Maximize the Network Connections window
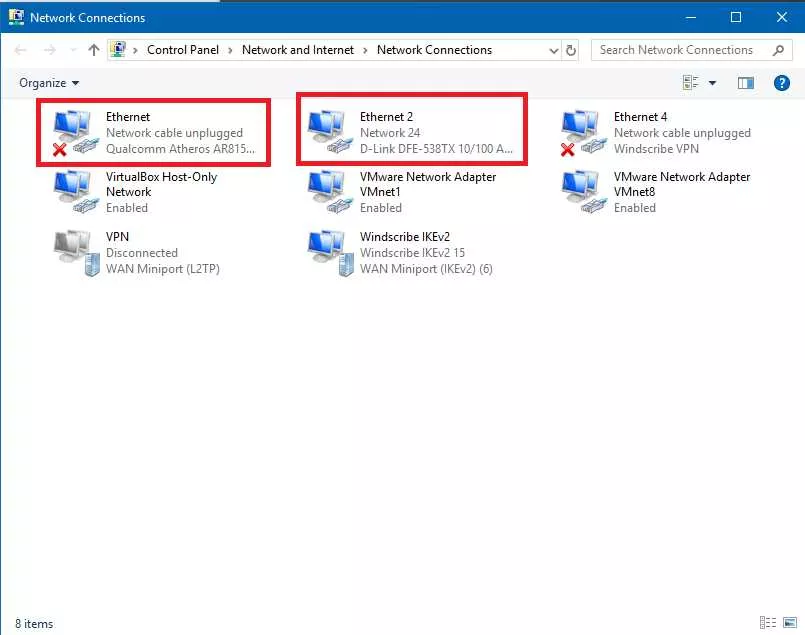The width and height of the screenshot is (805, 635). [x=736, y=17]
